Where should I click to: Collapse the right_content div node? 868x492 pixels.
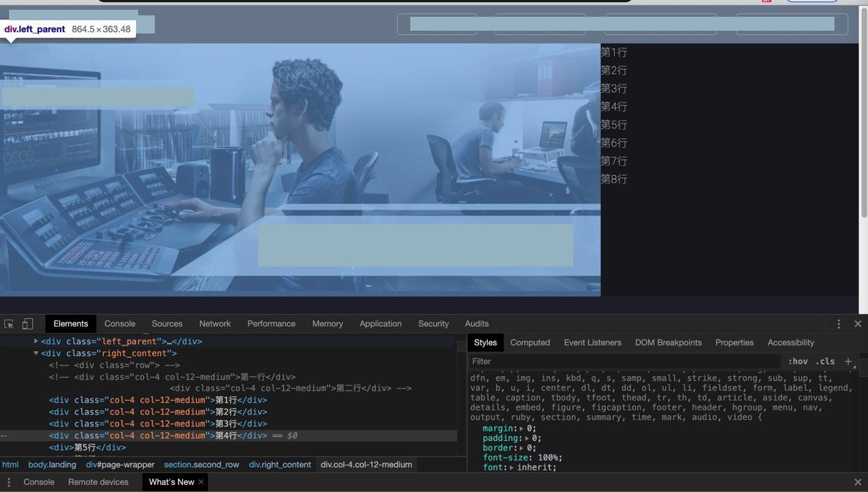pyautogui.click(x=36, y=353)
